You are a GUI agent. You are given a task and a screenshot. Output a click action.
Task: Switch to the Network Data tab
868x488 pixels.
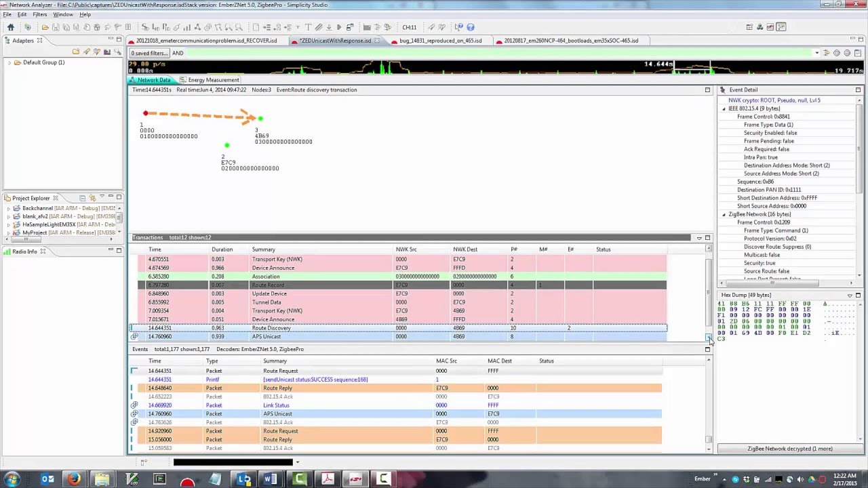point(150,80)
